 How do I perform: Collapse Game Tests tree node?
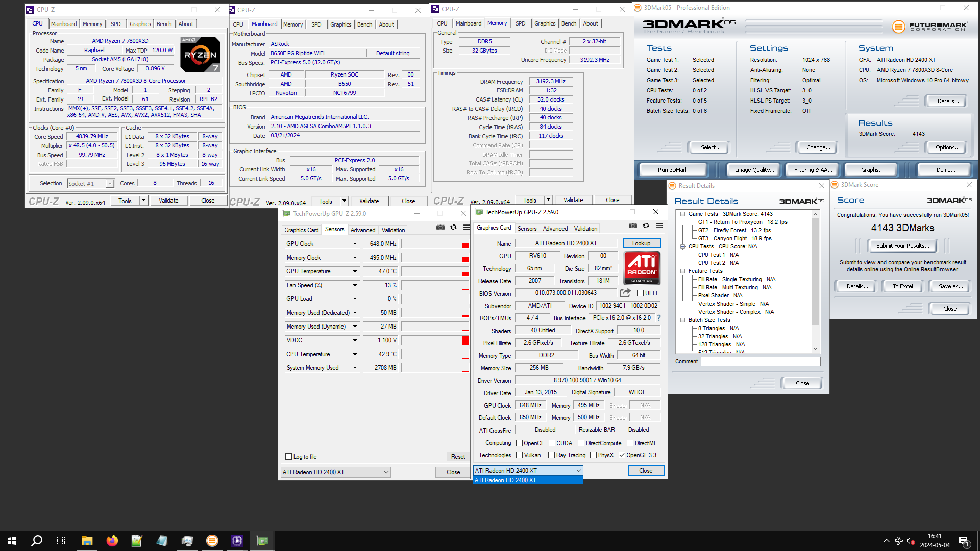point(682,214)
